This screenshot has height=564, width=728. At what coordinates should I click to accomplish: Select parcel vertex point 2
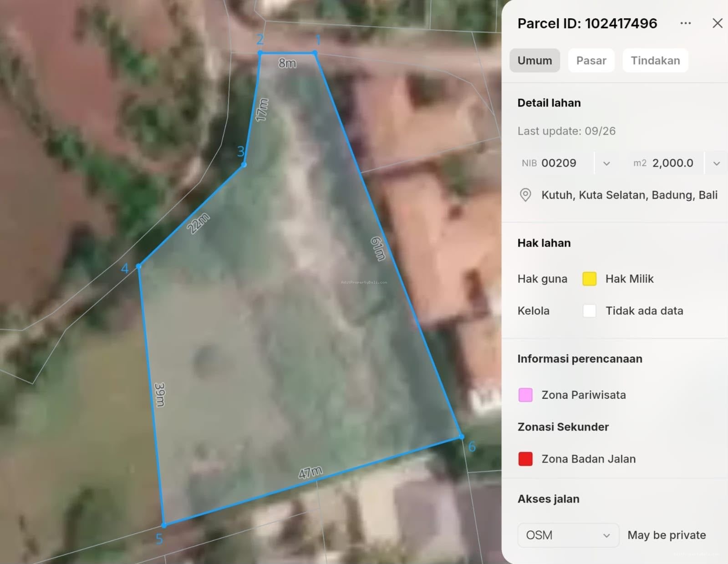pyautogui.click(x=260, y=53)
